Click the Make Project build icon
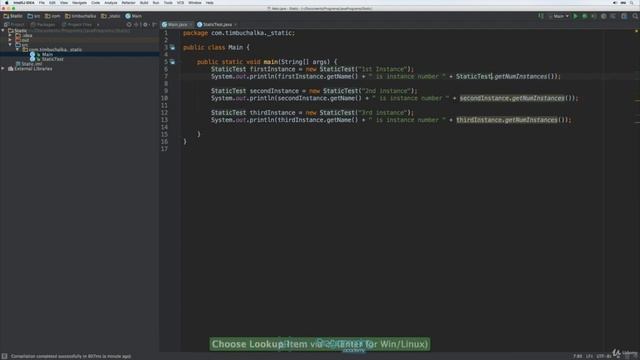The width and height of the screenshot is (640, 360). tap(541, 16)
